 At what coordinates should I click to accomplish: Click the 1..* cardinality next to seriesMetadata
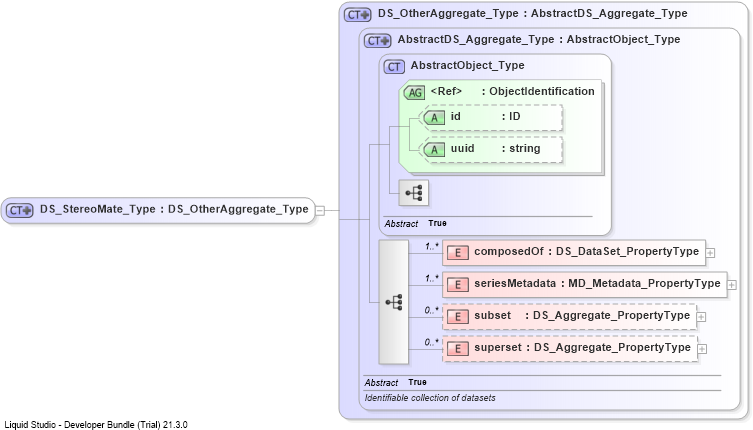[x=432, y=279]
